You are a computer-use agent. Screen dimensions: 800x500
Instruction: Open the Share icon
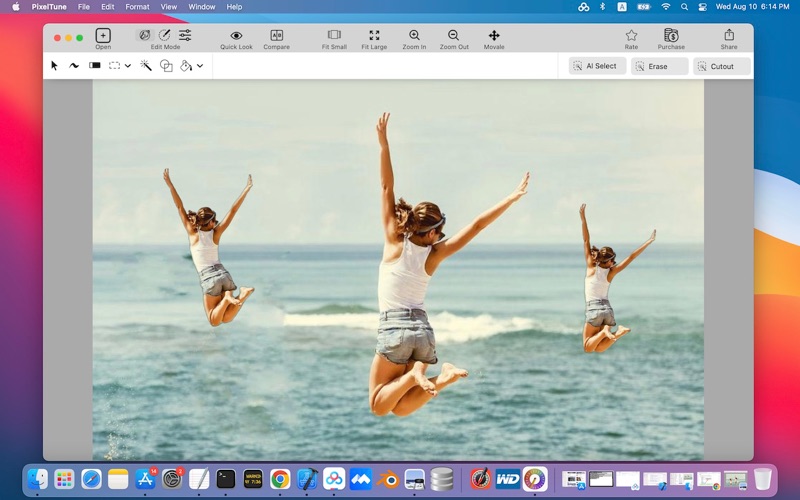coord(729,36)
